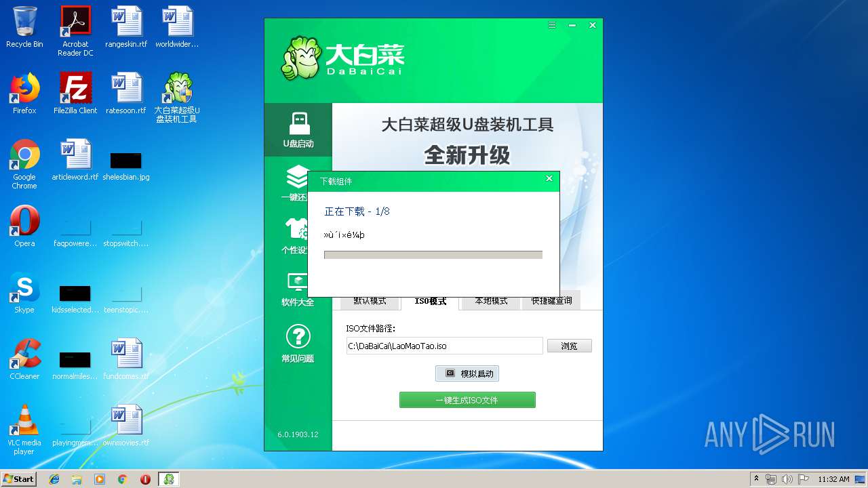Launch VLC media player desktop shortcut
Screen dimensions: 868x488
[x=24, y=430]
